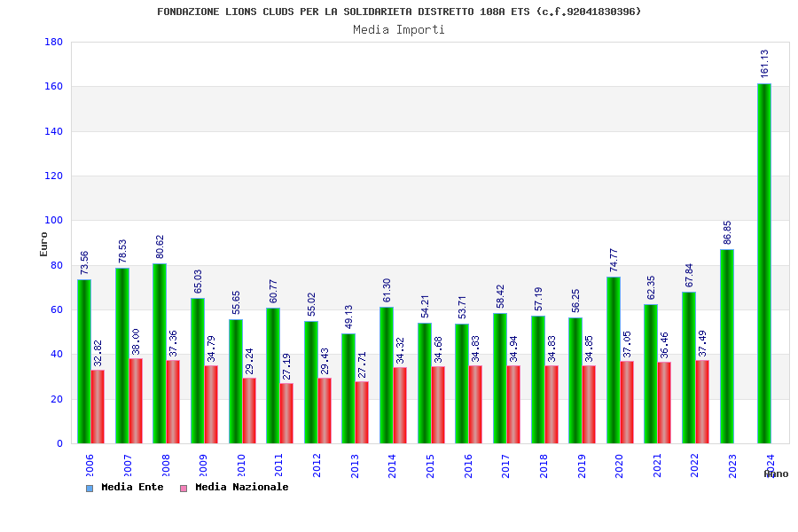798x532 pixels.
Task: Click the blue Media Ente legend swatch
Action: [90, 489]
